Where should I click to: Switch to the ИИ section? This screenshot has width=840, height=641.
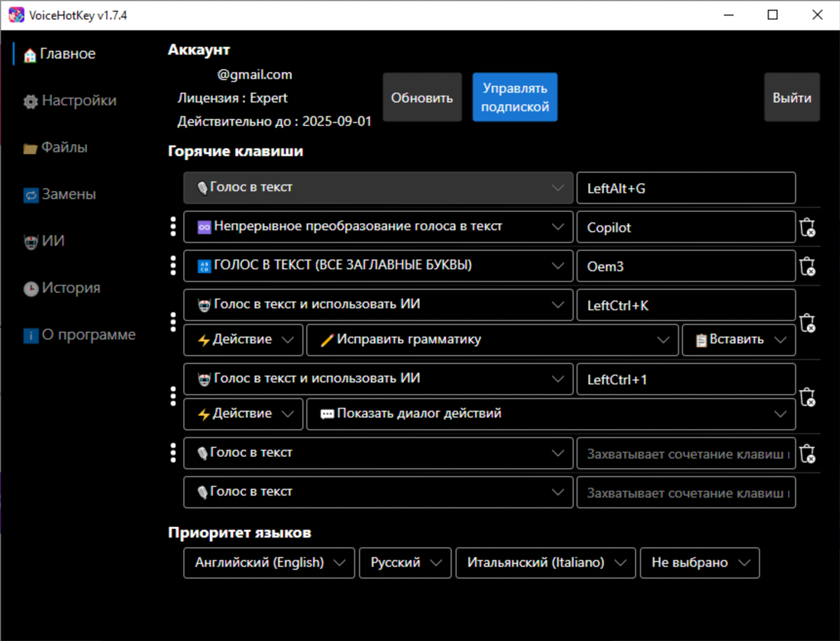43,241
